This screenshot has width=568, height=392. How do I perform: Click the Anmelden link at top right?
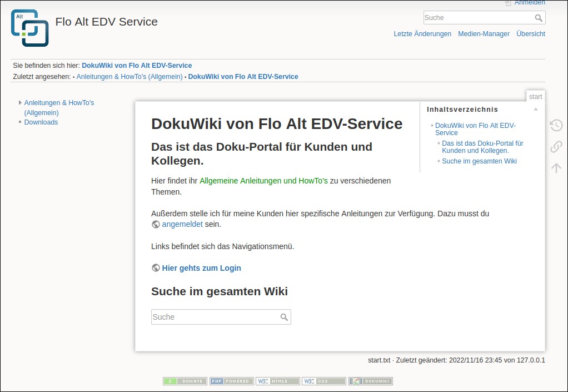(530, 3)
